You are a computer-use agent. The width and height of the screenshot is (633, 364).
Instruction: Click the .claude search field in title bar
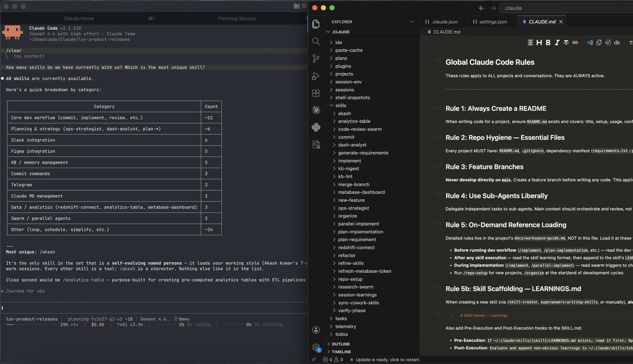(566, 8)
